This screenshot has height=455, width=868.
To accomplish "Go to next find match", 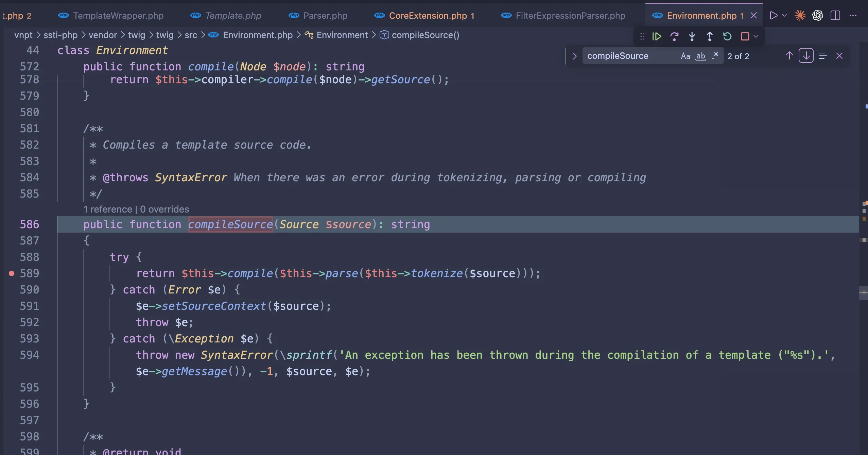I will point(806,56).
